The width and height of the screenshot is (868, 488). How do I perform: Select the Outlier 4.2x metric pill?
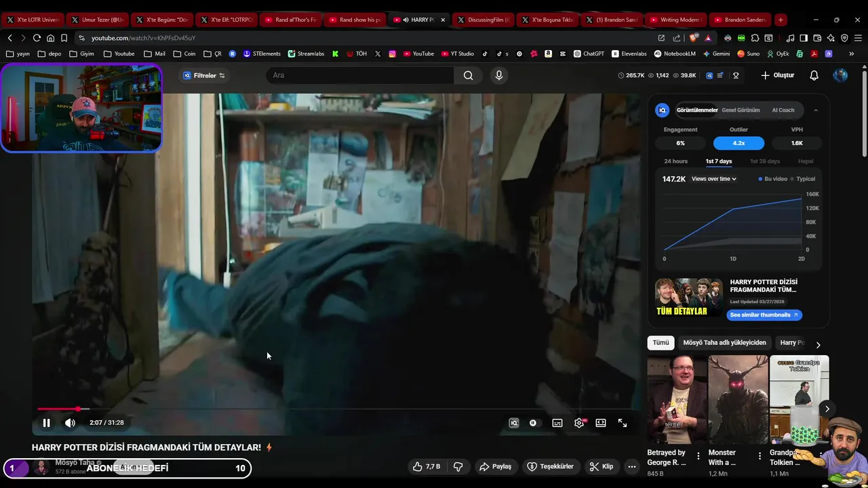(738, 143)
